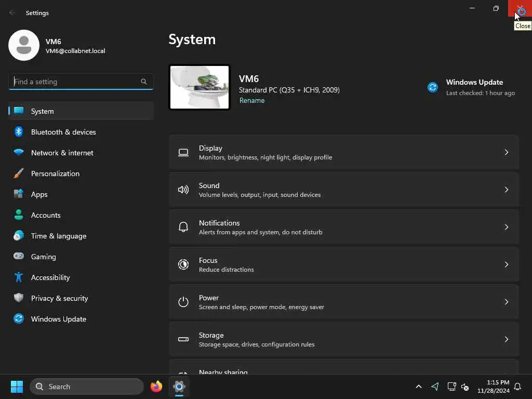Expand Notifications settings chevron
This screenshot has height=399, width=532.
pyautogui.click(x=506, y=227)
